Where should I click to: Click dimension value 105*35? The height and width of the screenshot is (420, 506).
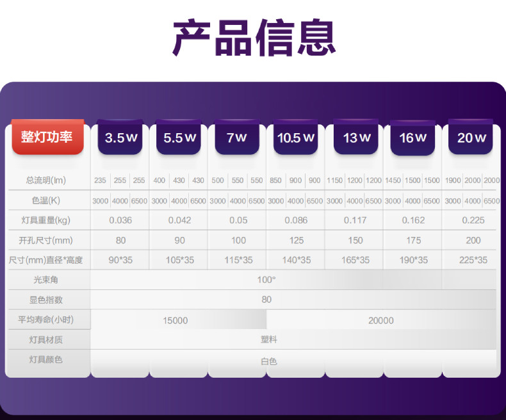tap(180, 260)
